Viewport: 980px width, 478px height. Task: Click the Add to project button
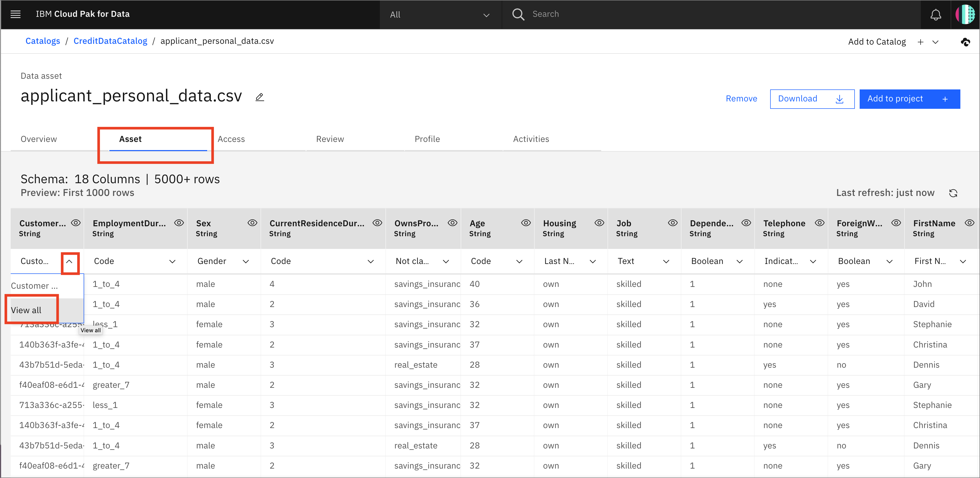point(908,98)
